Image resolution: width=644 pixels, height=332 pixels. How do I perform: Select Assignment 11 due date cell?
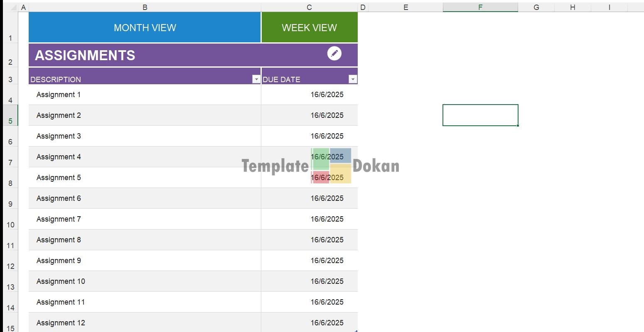point(309,302)
